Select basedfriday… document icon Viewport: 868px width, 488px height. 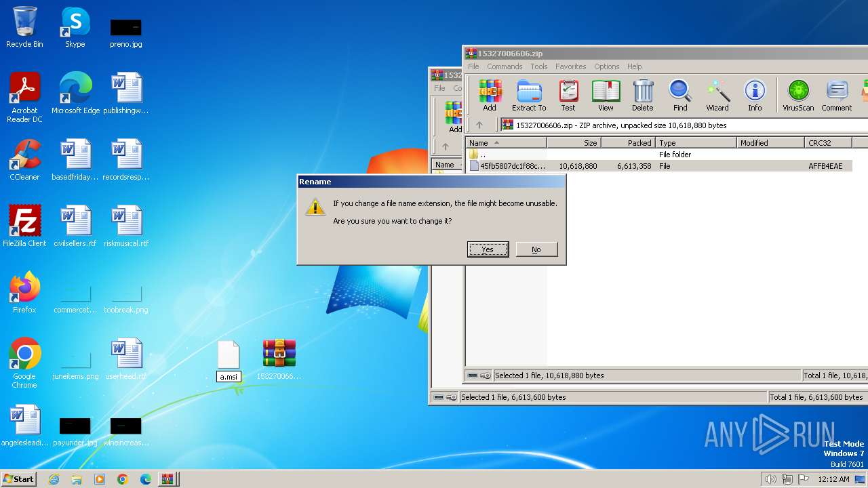[75, 160]
